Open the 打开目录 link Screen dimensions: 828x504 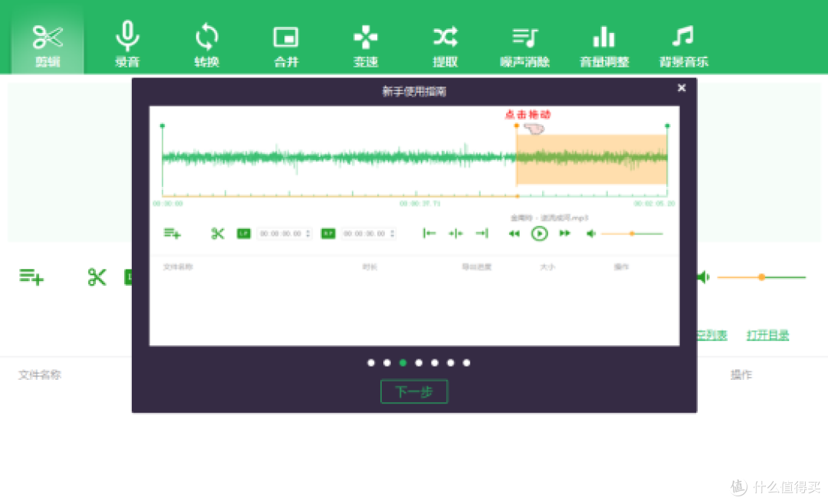point(767,335)
